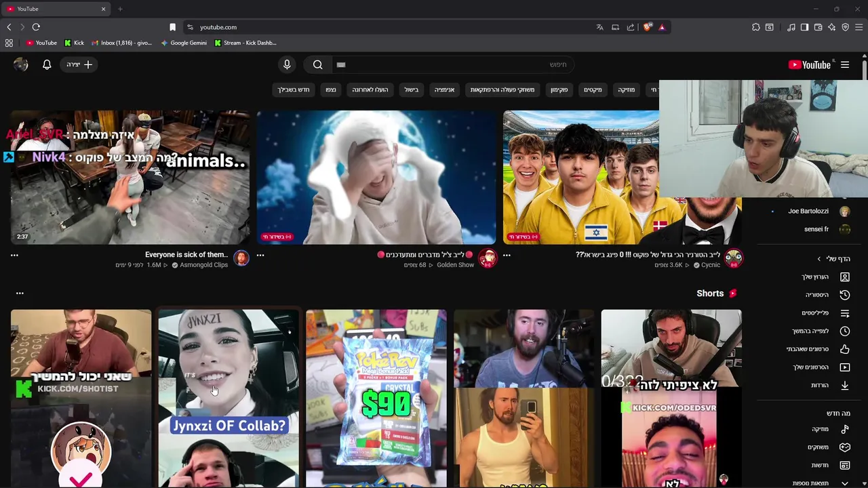This screenshot has width=868, height=488.
Task: Open Asmongold Clips channel avatar
Action: tap(241, 258)
